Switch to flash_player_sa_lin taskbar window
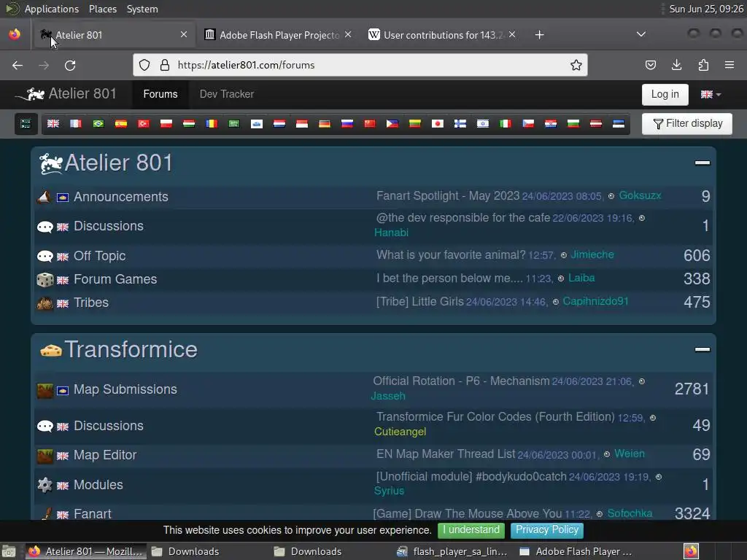Image resolution: width=747 pixels, height=560 pixels. [x=452, y=551]
